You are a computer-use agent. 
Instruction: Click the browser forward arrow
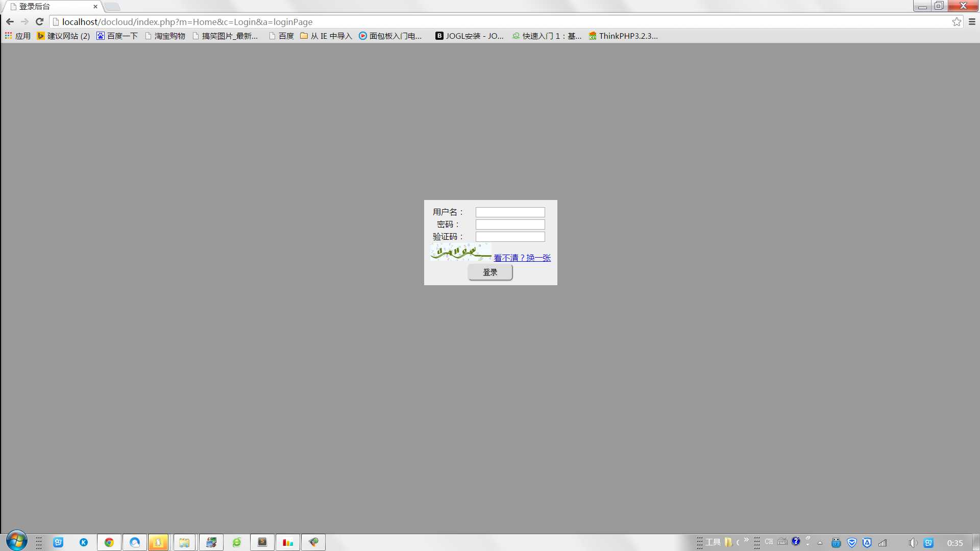[24, 22]
